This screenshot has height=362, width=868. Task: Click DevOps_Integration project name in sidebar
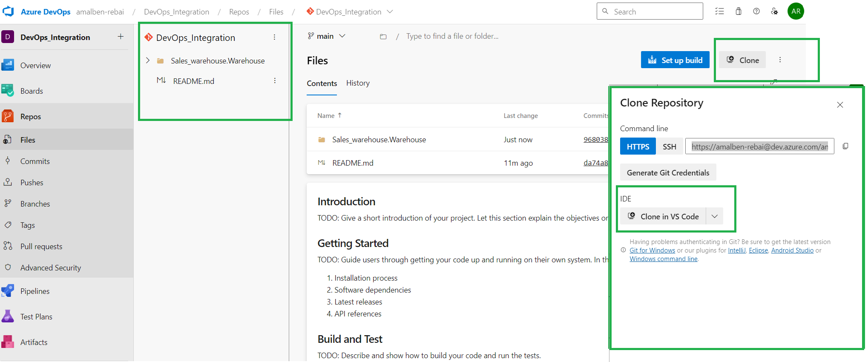tap(55, 37)
